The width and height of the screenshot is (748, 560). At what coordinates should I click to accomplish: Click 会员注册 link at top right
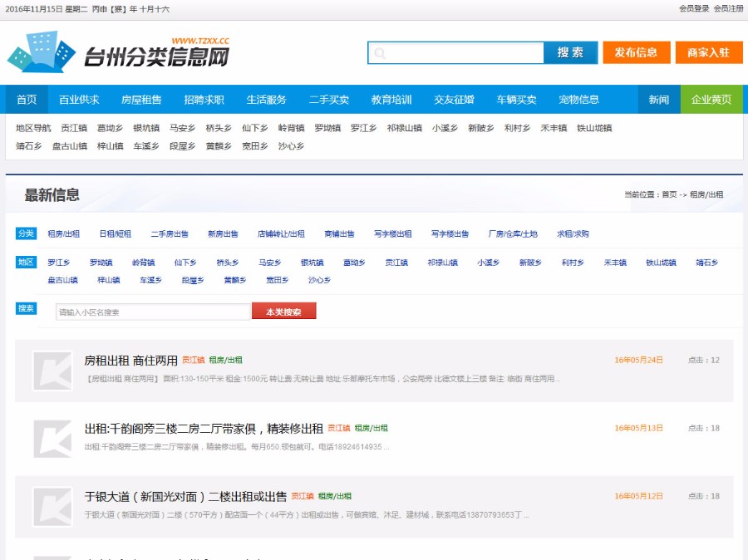[x=728, y=8]
